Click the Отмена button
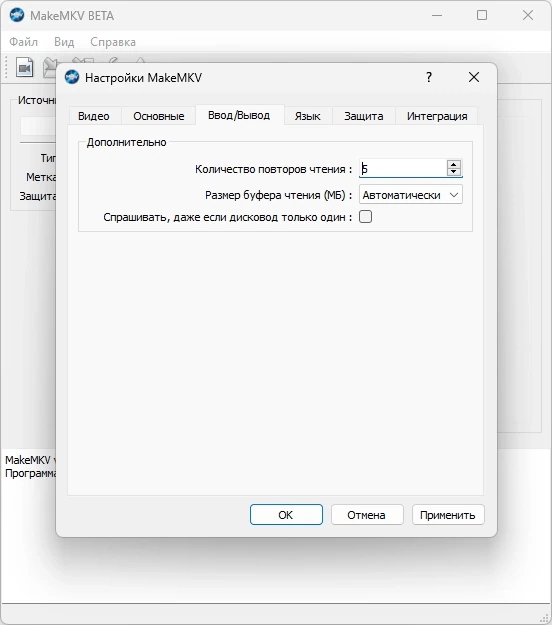Screen dimensions: 552x625 point(367,515)
